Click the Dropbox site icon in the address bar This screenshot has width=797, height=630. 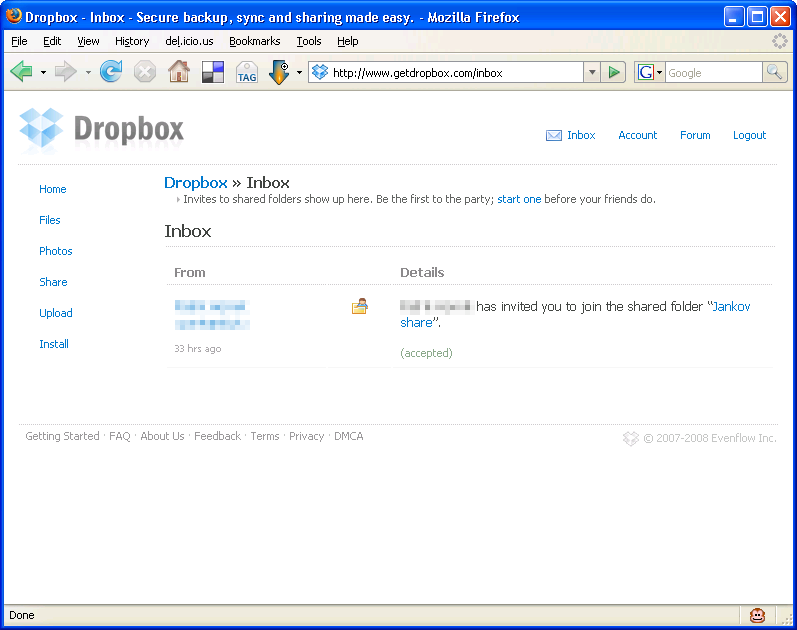[320, 72]
